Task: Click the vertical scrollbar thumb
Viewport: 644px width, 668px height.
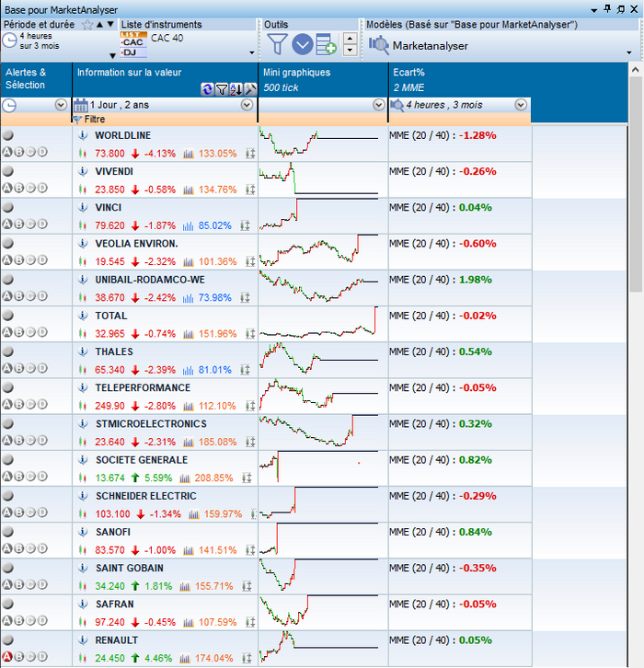Action: click(x=636, y=184)
